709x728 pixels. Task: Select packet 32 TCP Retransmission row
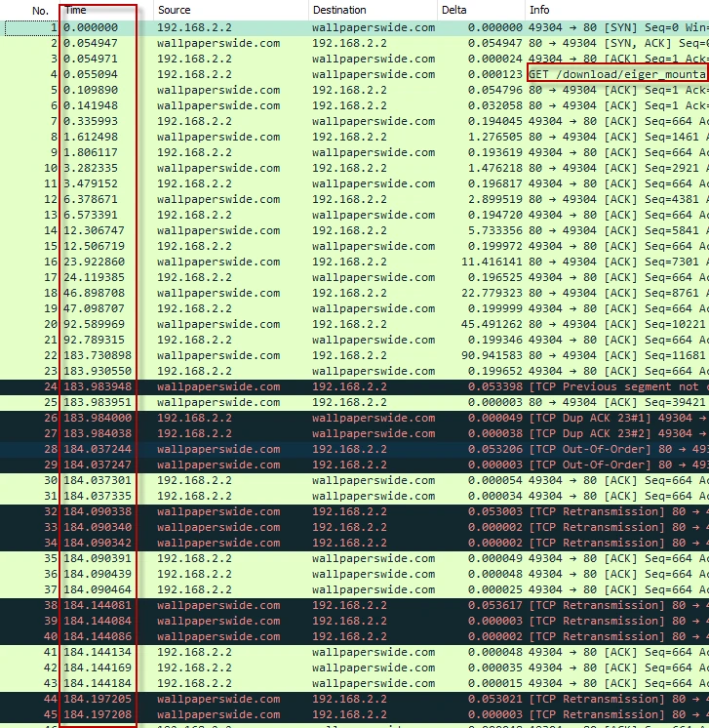pyautogui.click(x=616, y=511)
